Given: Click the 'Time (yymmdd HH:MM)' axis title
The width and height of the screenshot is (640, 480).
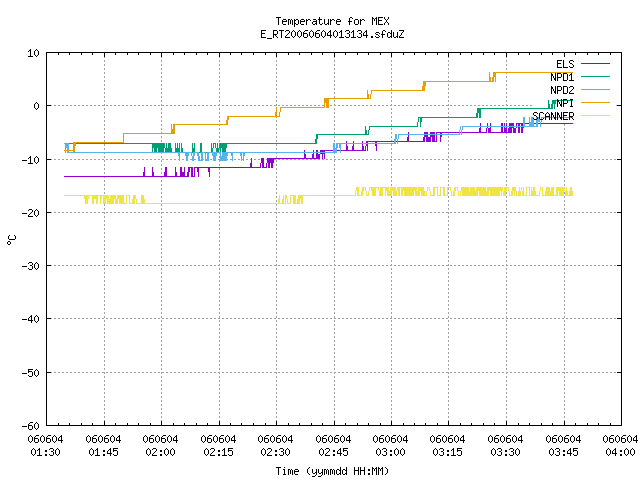Looking at the screenshot, I should point(332,471).
